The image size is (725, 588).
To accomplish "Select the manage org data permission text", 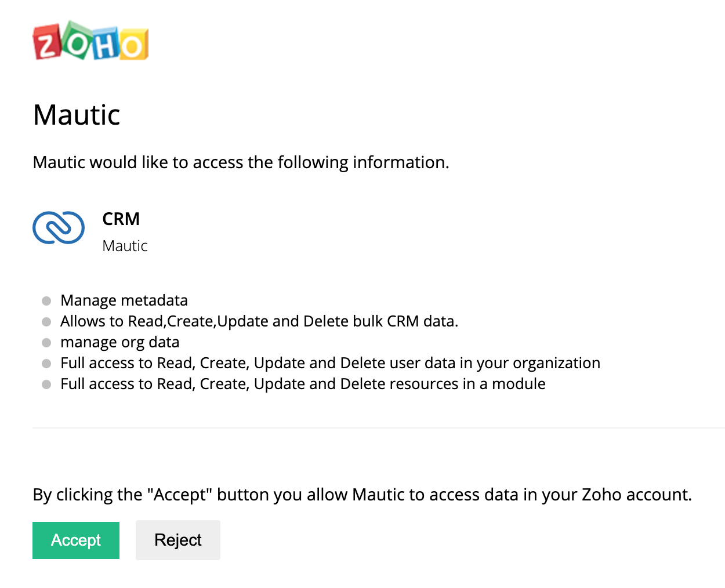I will click(x=119, y=342).
